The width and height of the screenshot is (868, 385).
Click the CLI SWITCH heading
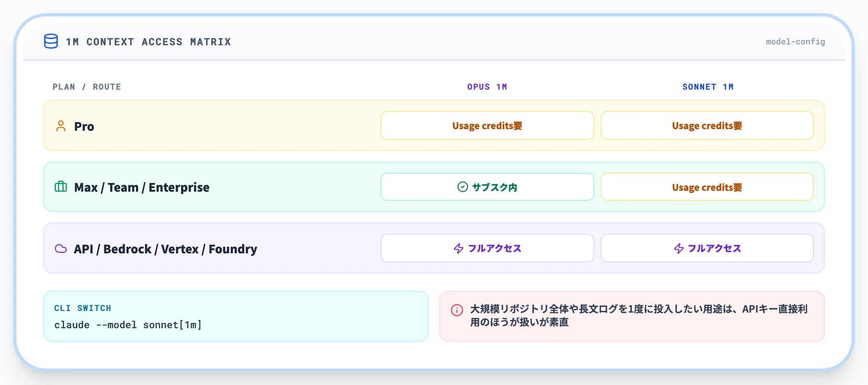coord(83,308)
